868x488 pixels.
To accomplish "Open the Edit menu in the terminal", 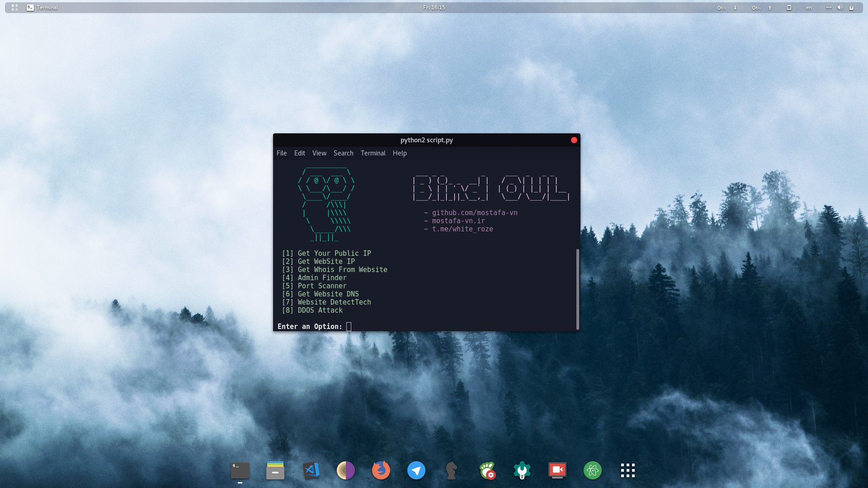I will [x=300, y=153].
